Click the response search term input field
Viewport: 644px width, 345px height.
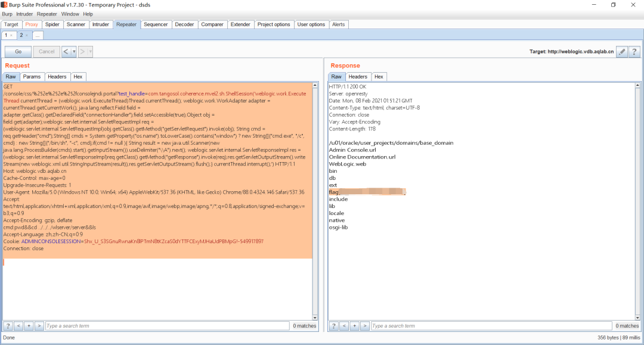tap(492, 326)
